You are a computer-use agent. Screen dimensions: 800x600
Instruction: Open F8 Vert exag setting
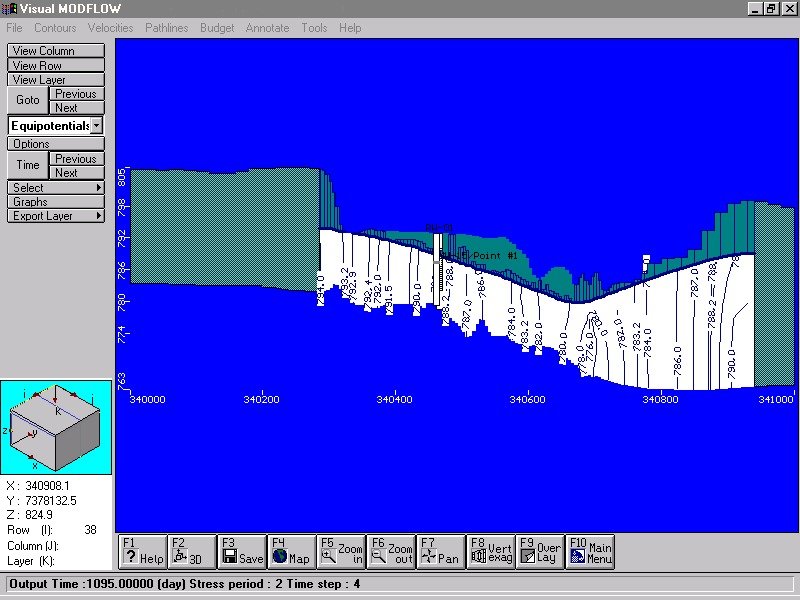(490, 552)
